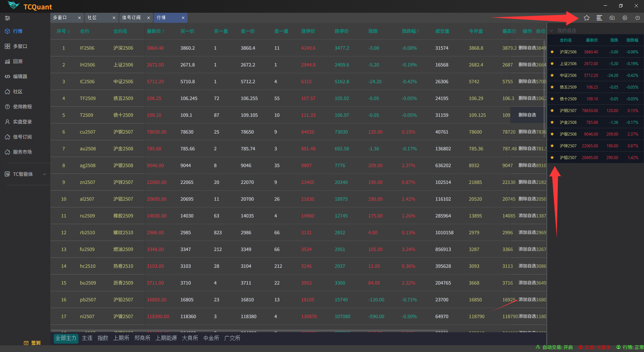Click the list layout icon in top toolbar
This screenshot has width=644, height=352.
599,18
